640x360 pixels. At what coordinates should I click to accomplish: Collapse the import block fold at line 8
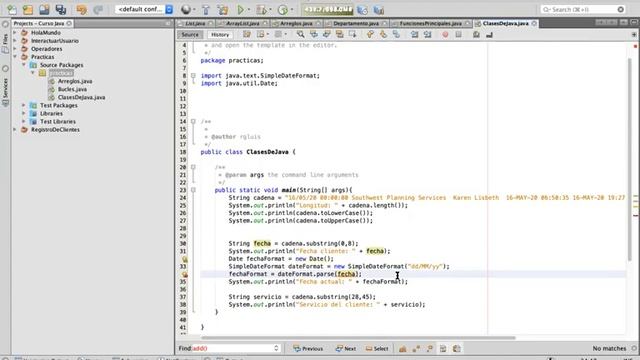[193, 76]
